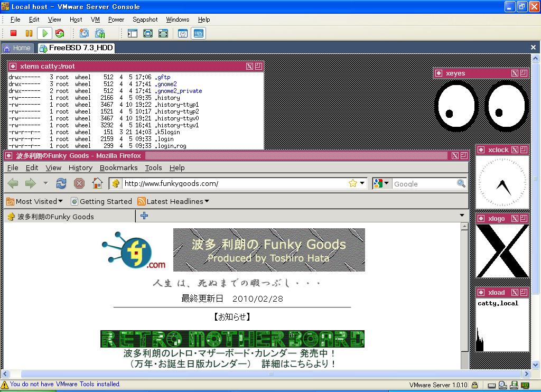The width and height of the screenshot is (541, 392).
Task: Open the xclock window menu button
Action: (481, 150)
